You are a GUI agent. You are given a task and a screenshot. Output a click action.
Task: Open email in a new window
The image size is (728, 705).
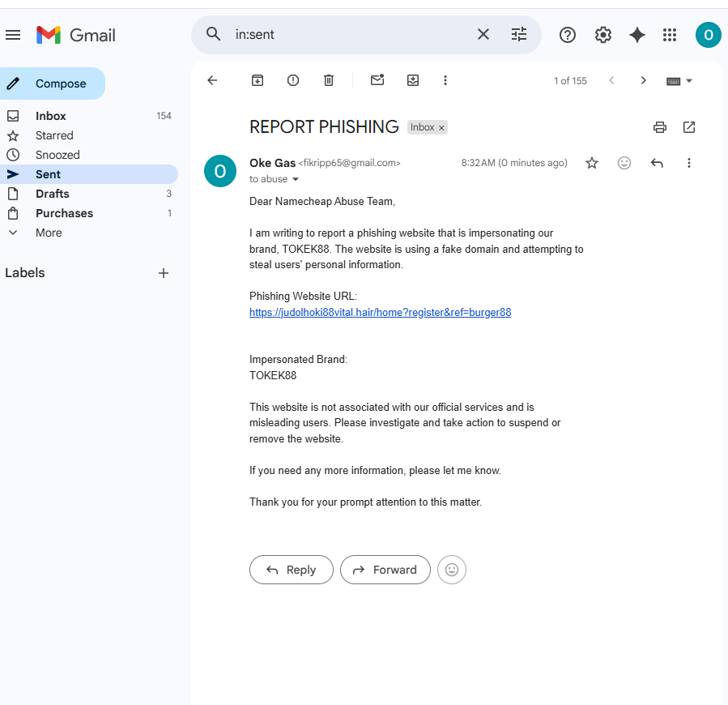point(689,127)
